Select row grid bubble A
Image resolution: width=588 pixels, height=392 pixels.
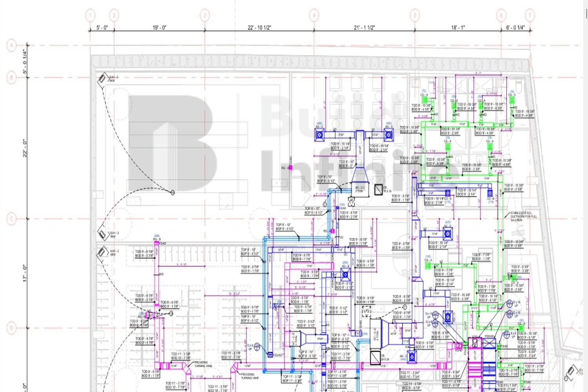(11, 45)
